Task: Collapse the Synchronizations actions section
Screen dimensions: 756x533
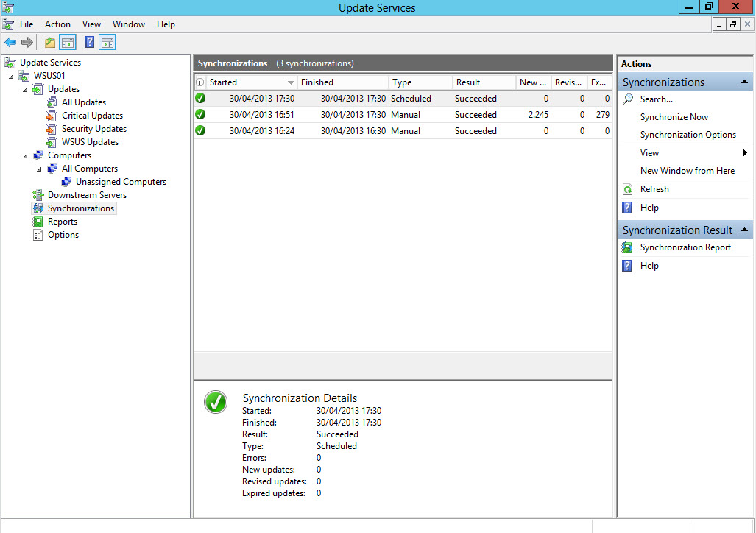Action: [x=744, y=82]
